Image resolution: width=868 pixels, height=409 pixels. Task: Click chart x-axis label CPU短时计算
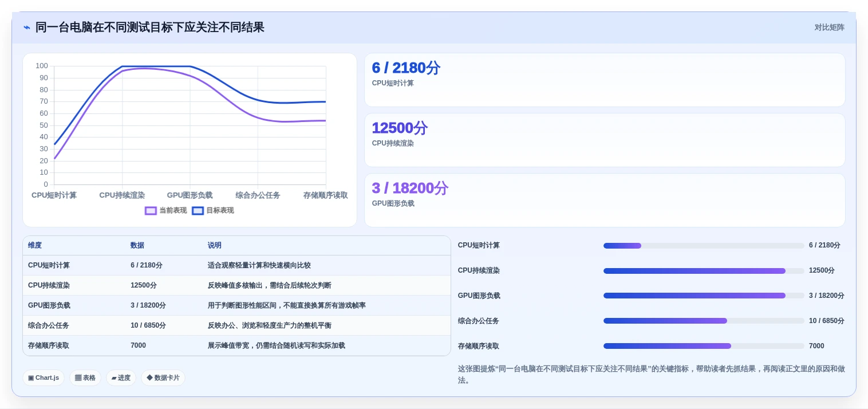(x=54, y=195)
